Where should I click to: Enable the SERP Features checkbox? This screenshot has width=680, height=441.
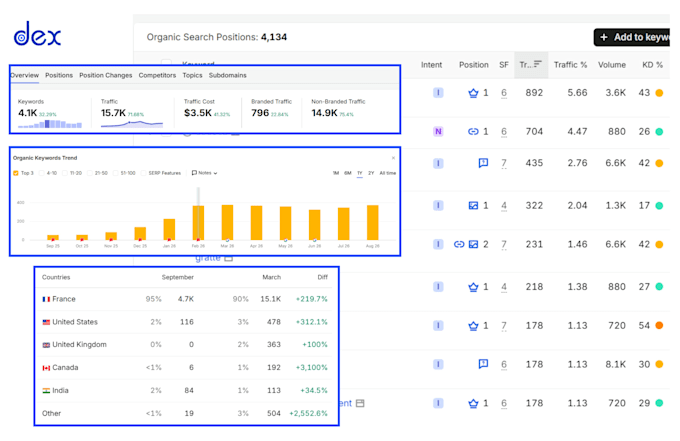pyautogui.click(x=143, y=173)
